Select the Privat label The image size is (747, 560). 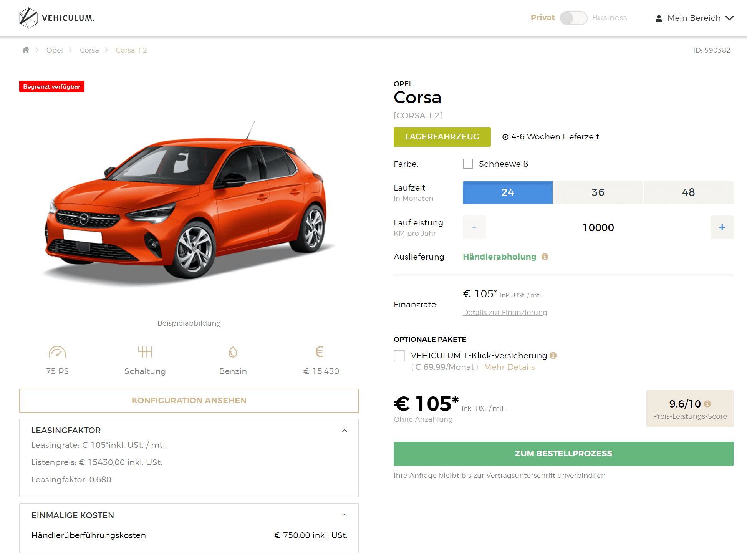point(543,18)
